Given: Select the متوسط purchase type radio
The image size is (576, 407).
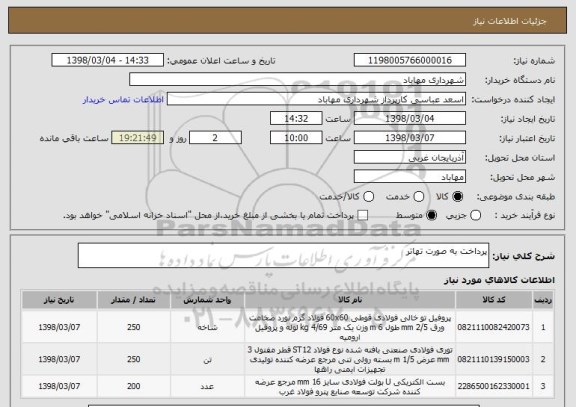Looking at the screenshot, I should [431, 216].
